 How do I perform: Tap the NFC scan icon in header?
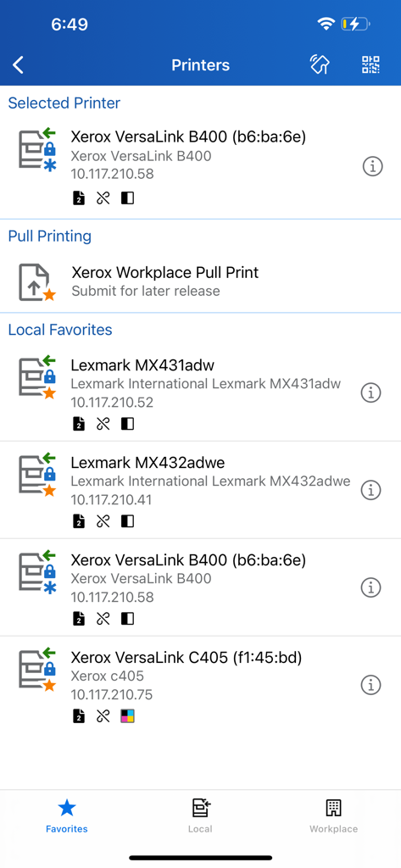(x=320, y=64)
